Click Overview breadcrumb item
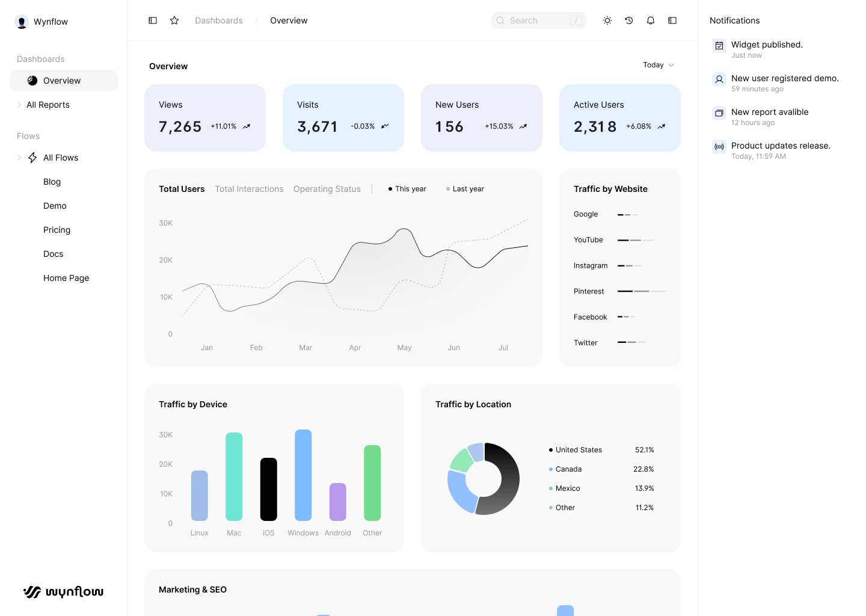 (x=289, y=20)
